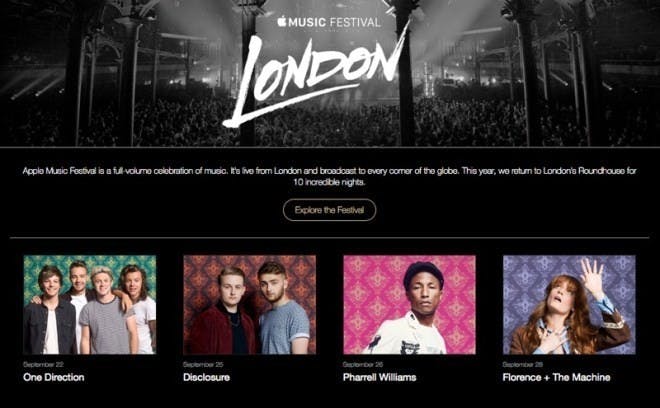
Task: Open the Florence + The Machine photo
Action: click(569, 304)
